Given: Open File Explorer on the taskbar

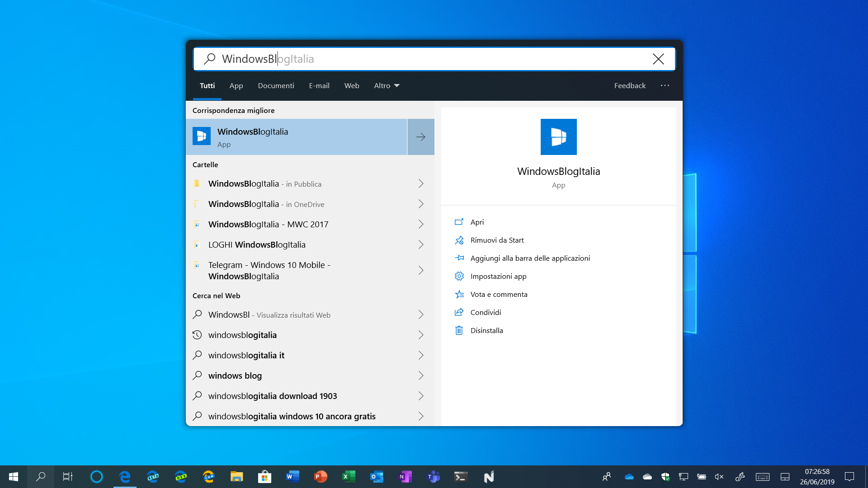Looking at the screenshot, I should (236, 477).
